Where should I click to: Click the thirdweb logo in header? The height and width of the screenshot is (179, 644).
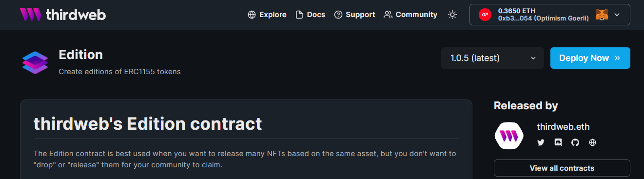pyautogui.click(x=63, y=15)
